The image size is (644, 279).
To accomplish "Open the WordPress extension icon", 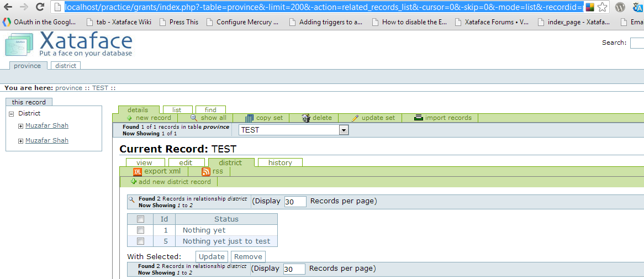I will pos(620,7).
